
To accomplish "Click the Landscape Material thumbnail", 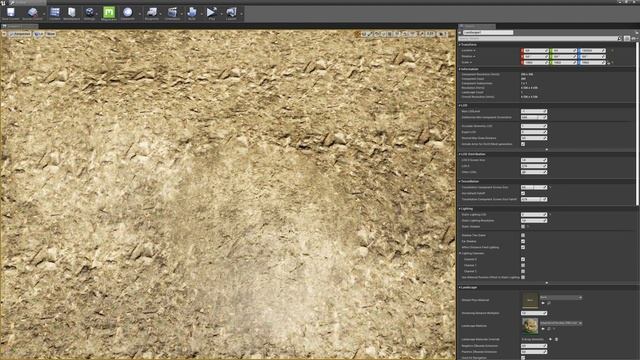I will [530, 326].
